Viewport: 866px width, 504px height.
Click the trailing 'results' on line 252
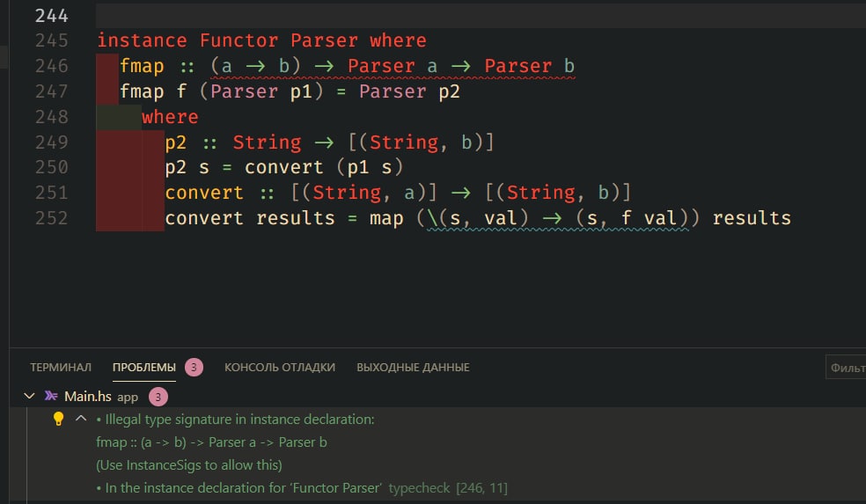752,218
